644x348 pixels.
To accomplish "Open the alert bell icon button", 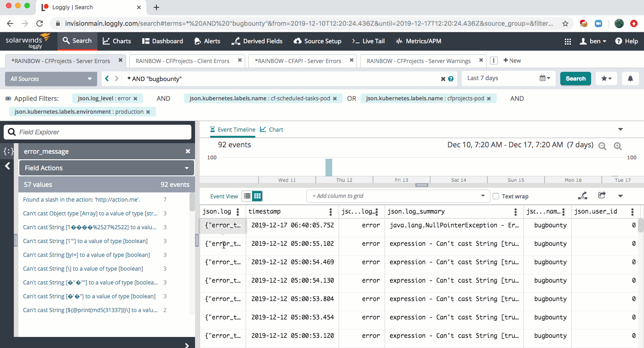I will coord(630,79).
